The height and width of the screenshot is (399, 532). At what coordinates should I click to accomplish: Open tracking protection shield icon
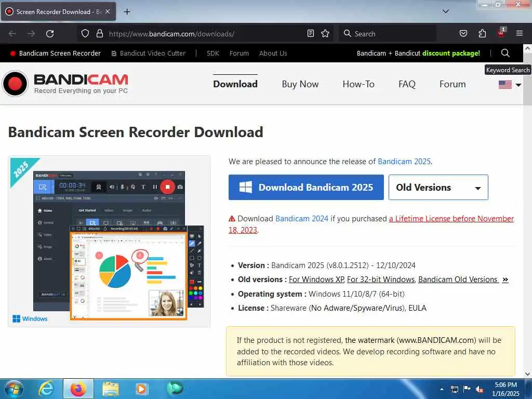point(85,34)
